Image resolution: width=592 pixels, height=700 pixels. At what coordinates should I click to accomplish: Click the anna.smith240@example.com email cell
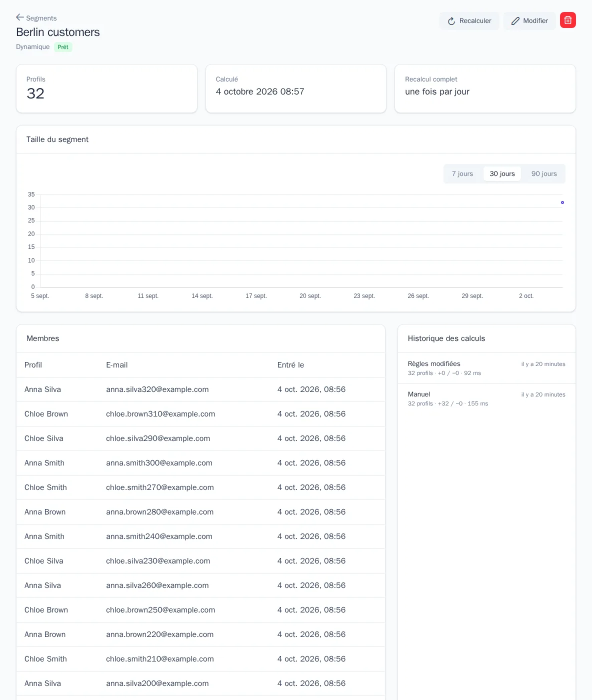tap(159, 536)
